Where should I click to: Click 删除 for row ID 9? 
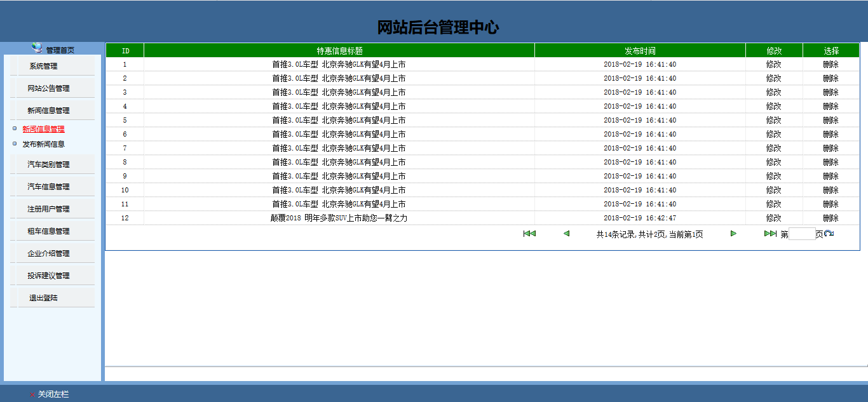point(831,176)
